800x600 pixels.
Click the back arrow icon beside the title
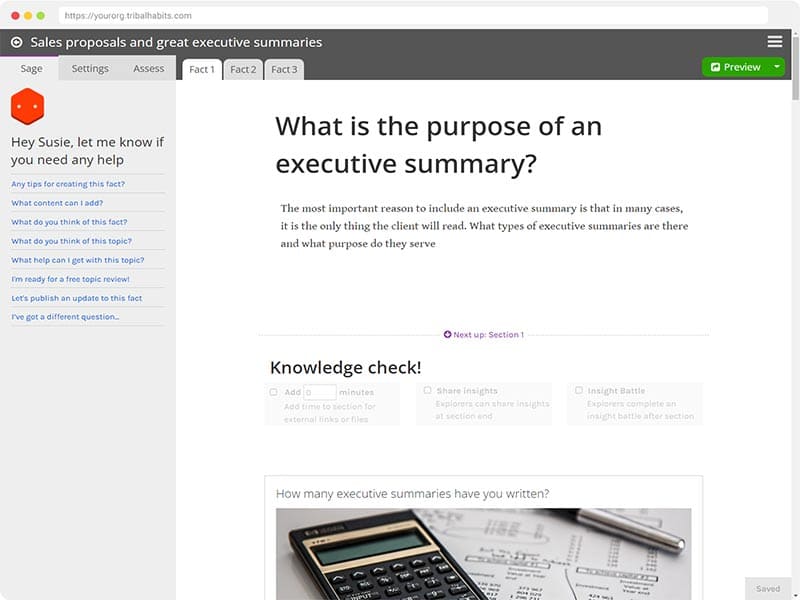click(16, 42)
